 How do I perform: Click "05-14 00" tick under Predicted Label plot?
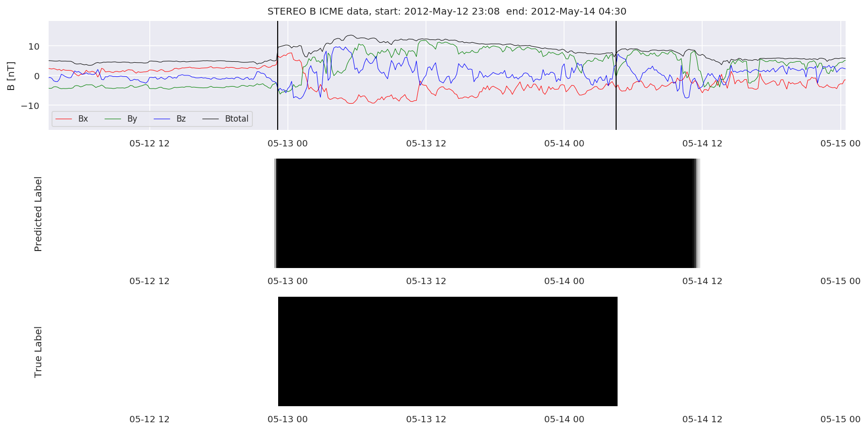(564, 281)
